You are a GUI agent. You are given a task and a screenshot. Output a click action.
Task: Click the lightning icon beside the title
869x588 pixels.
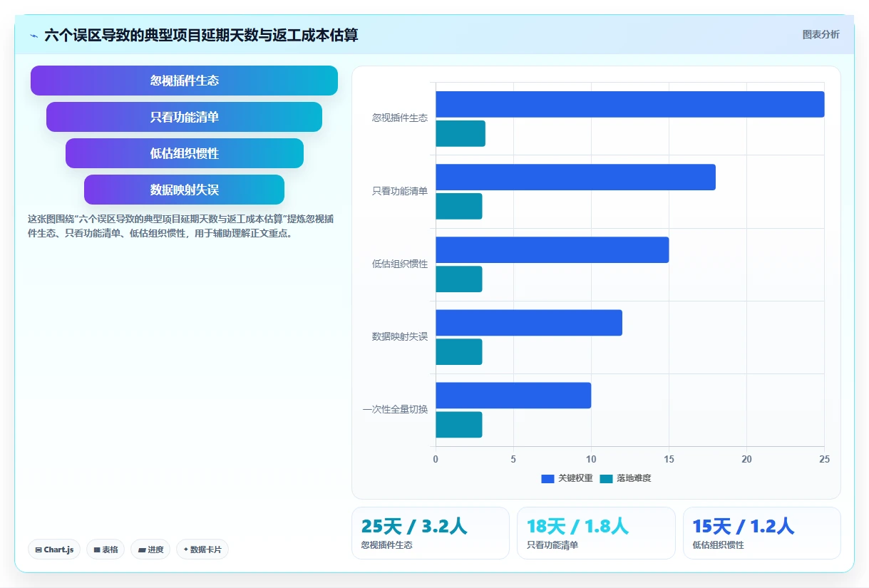[34, 35]
